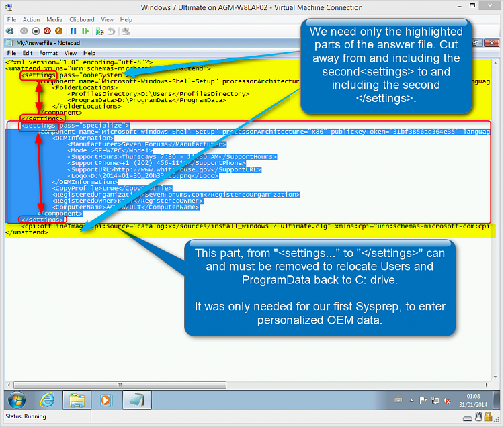
Task: Click the '</OEMInformation>' line
Action: tap(85, 182)
